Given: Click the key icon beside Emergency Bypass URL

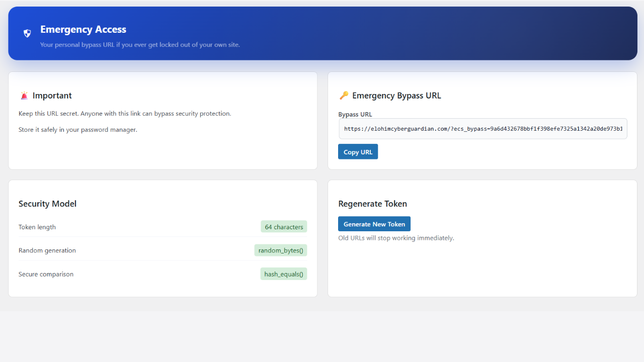Looking at the screenshot, I should [344, 95].
